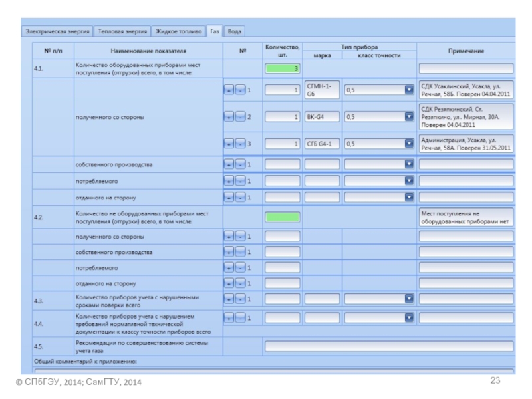The width and height of the screenshot is (532, 399).
Task: Open the Тепловая энергия tab
Action: point(122,31)
